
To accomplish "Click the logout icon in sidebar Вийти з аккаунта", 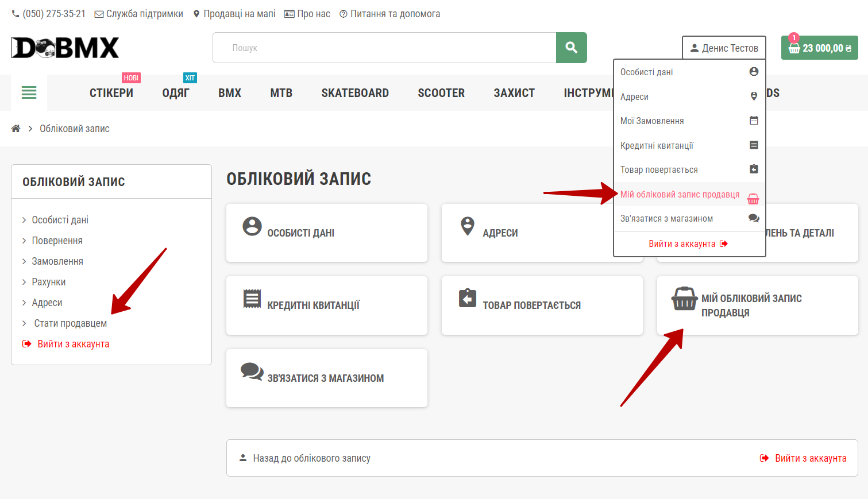I will click(26, 344).
